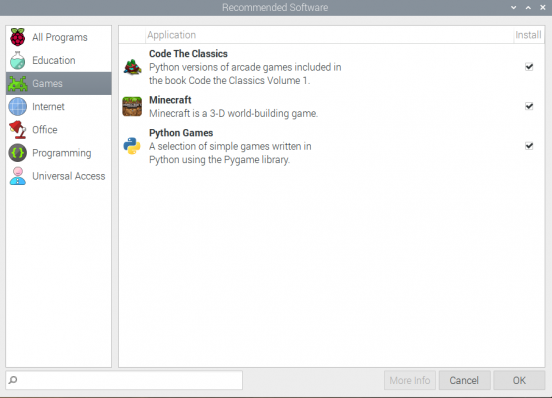This screenshot has width=552, height=398.
Task: Click the Minecraft grass block icon
Action: click(132, 106)
